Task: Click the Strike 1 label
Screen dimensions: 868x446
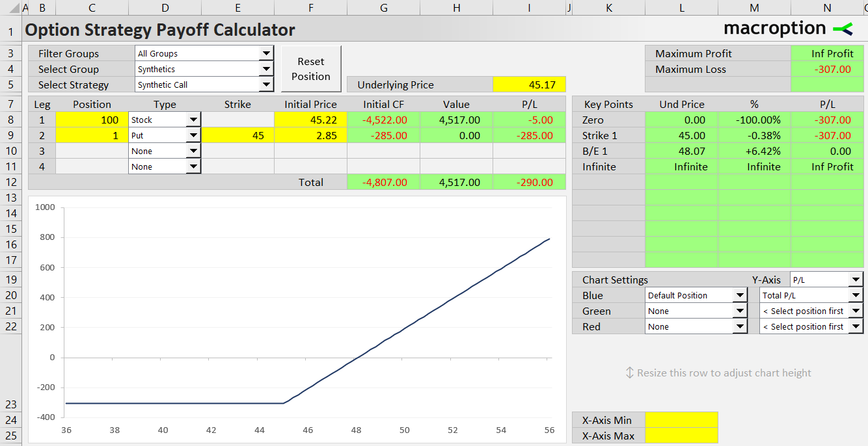Action: point(599,135)
